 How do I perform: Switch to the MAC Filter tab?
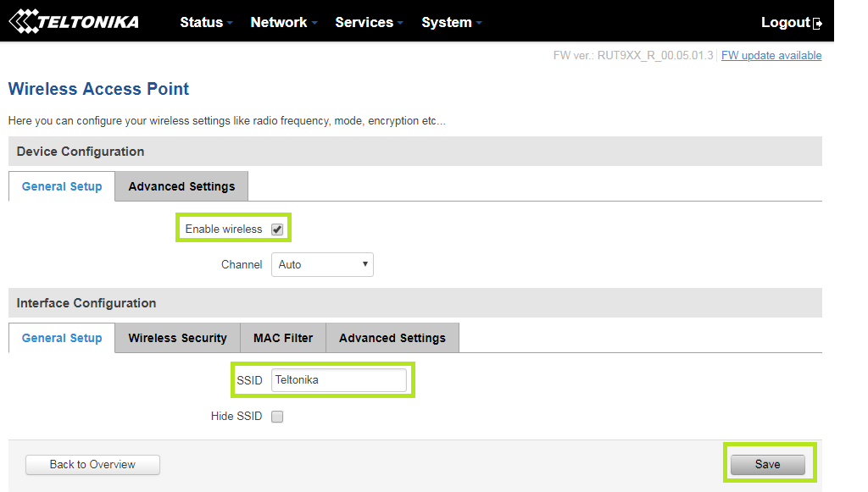click(283, 338)
